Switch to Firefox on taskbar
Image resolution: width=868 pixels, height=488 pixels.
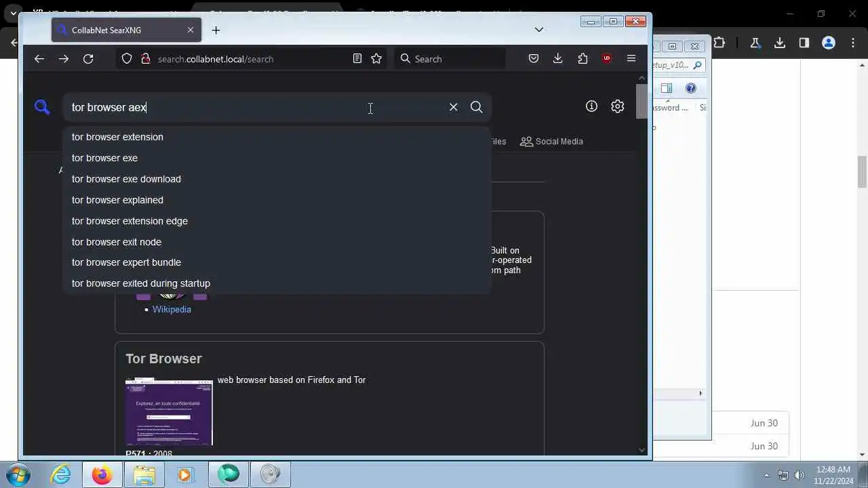pos(102,474)
